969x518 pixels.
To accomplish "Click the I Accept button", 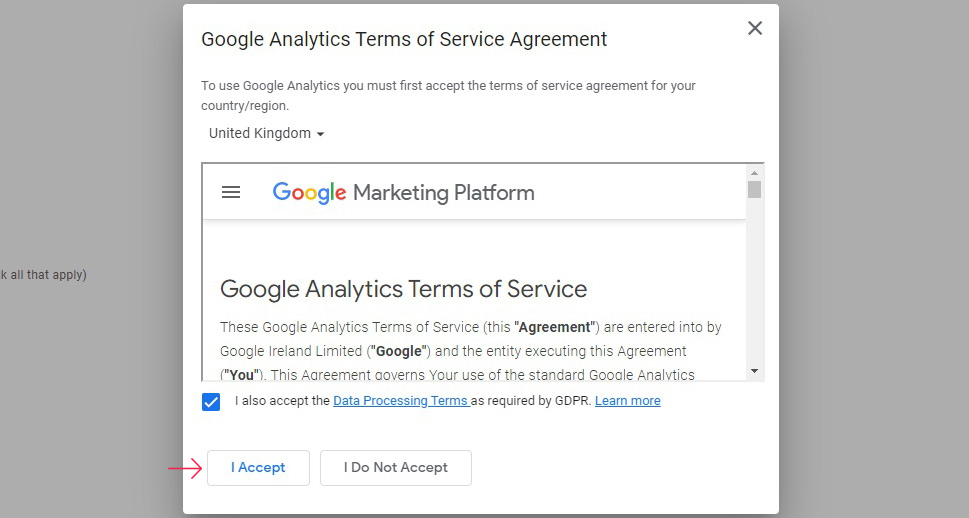I will click(x=258, y=468).
